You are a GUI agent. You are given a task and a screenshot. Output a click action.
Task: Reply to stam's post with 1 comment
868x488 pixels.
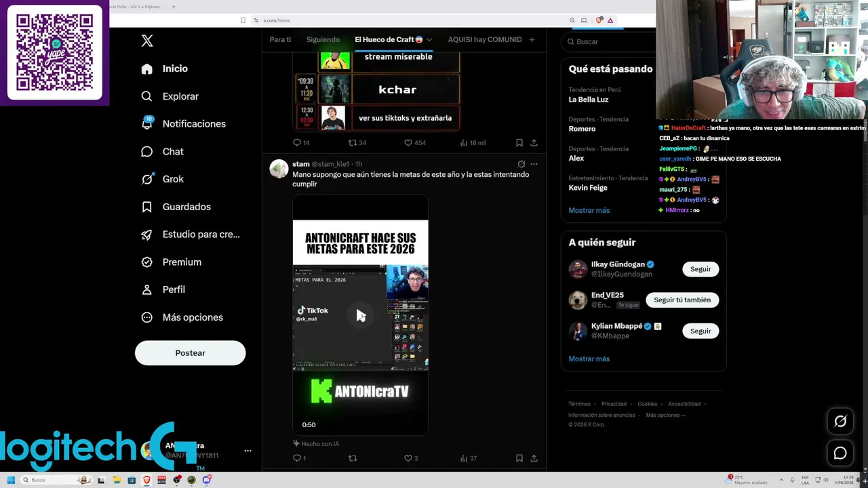pyautogui.click(x=299, y=459)
